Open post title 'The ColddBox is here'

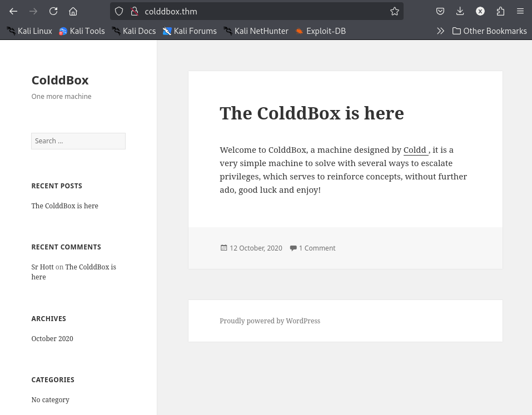click(312, 113)
